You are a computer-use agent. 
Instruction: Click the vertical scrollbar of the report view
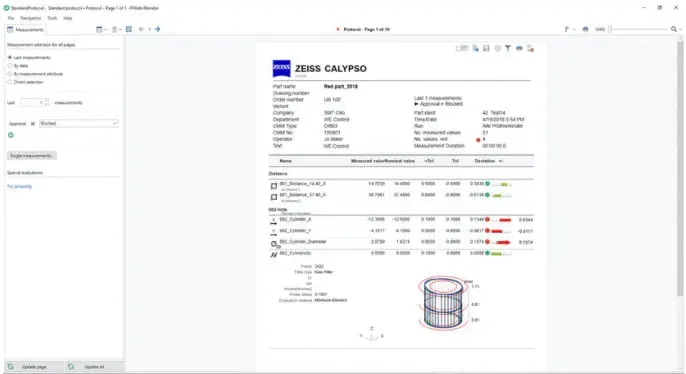pyautogui.click(x=680, y=168)
